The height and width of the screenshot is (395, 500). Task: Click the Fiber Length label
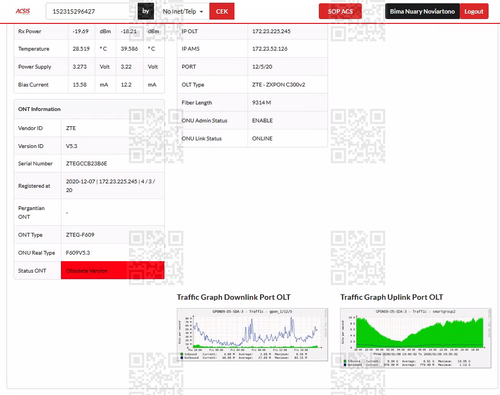click(197, 103)
